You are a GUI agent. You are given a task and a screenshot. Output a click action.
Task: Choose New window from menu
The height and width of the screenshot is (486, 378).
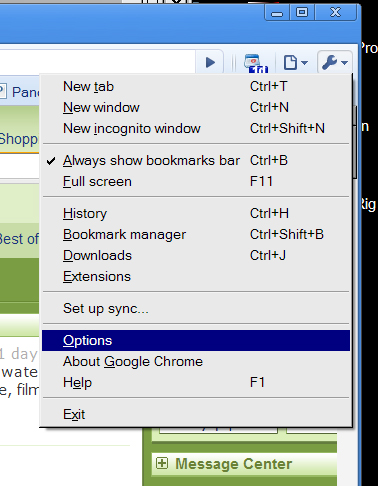(196, 108)
